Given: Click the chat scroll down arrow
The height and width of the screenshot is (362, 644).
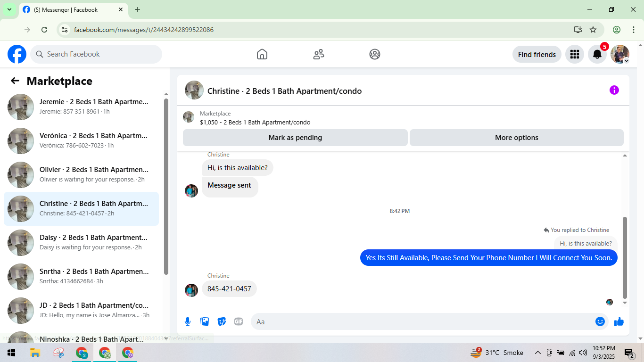Looking at the screenshot, I should [x=625, y=303].
